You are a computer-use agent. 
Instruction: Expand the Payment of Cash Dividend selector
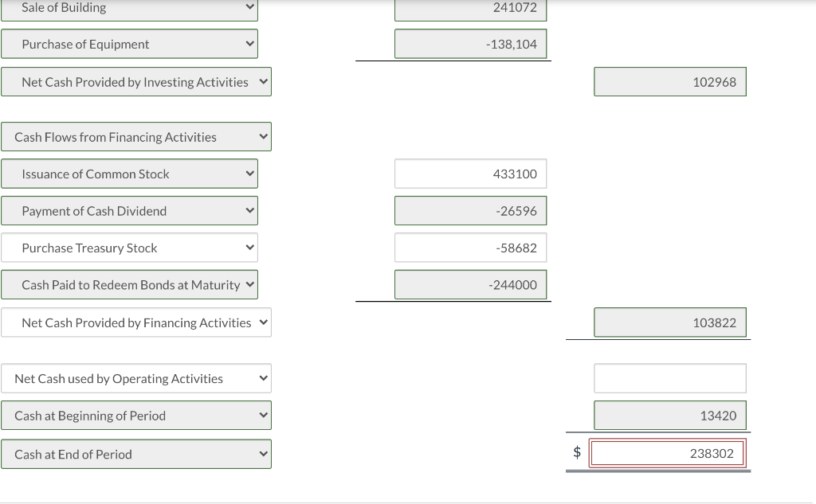[x=130, y=210]
